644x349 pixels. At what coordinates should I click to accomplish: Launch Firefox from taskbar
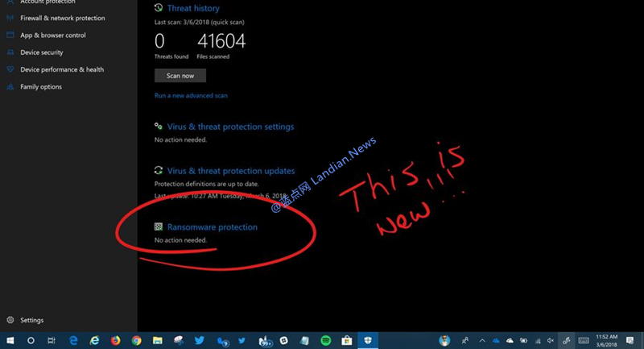[x=116, y=340]
